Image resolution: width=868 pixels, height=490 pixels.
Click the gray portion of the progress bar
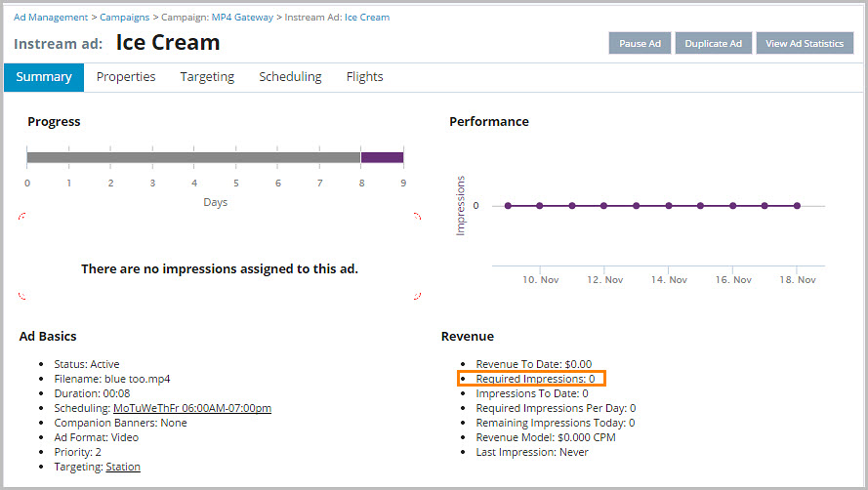point(193,157)
